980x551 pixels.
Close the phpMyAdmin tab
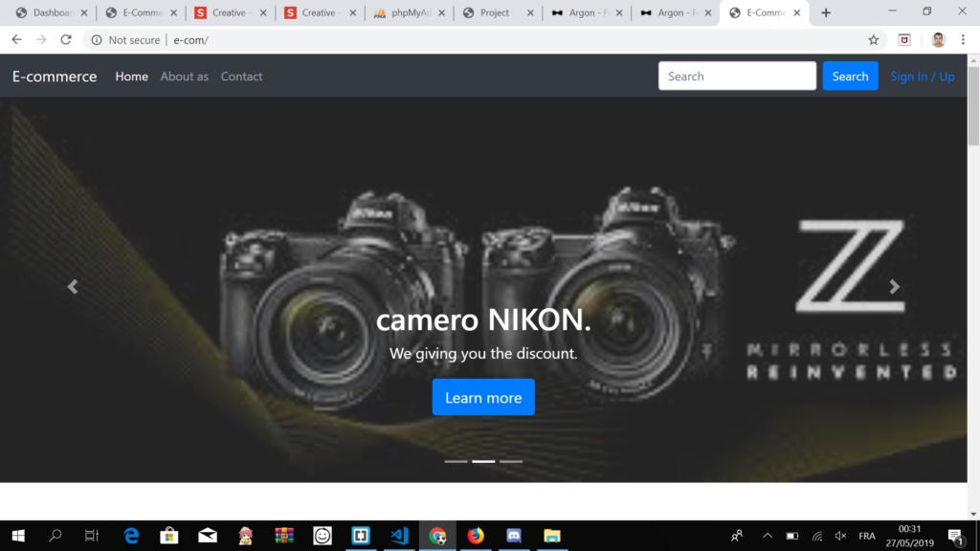click(x=442, y=12)
